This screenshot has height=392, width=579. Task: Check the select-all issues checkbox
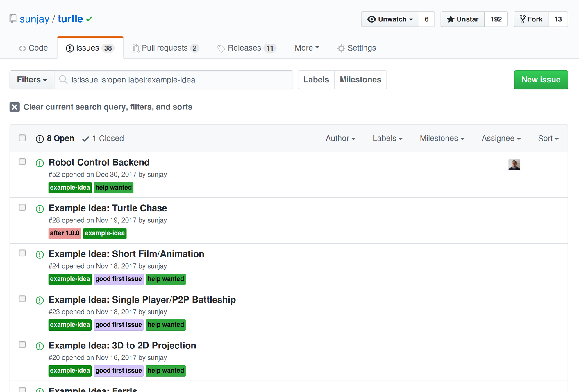[22, 138]
